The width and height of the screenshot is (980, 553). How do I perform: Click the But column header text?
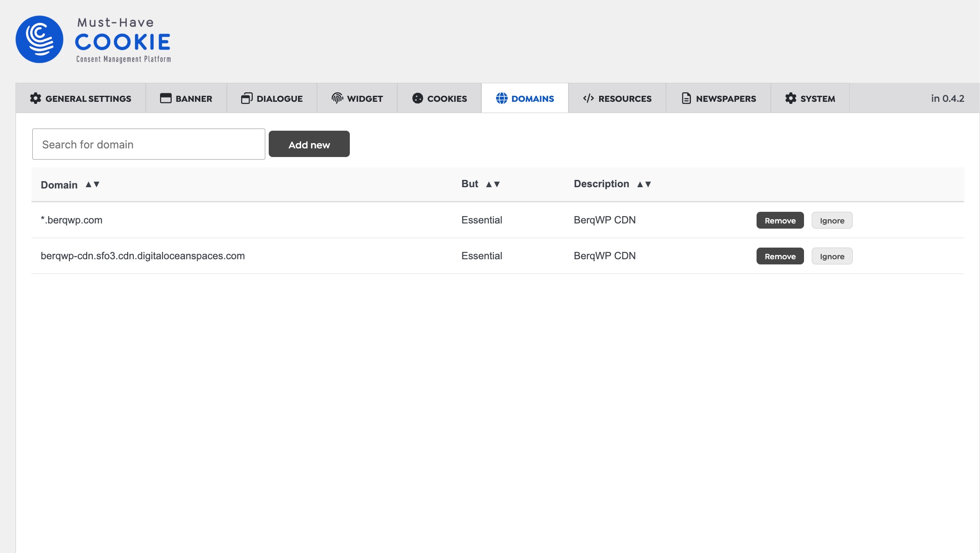470,184
